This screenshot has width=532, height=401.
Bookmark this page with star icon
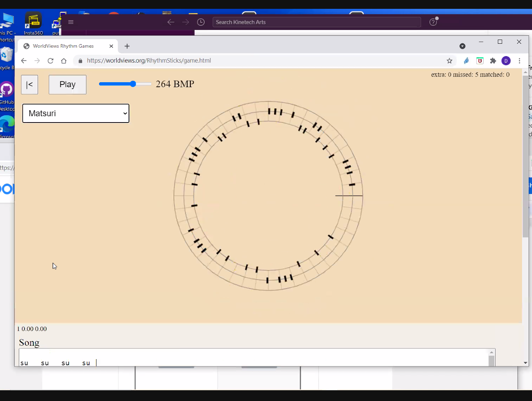tap(449, 61)
